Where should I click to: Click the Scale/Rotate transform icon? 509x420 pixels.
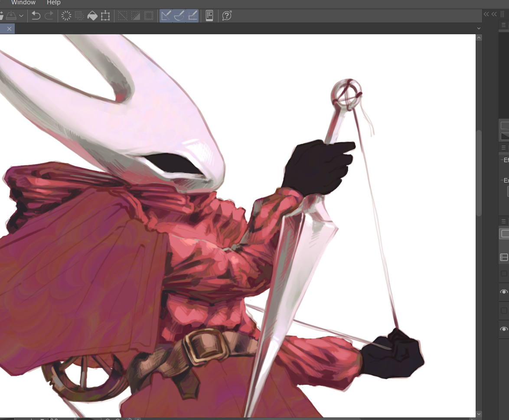tap(105, 16)
